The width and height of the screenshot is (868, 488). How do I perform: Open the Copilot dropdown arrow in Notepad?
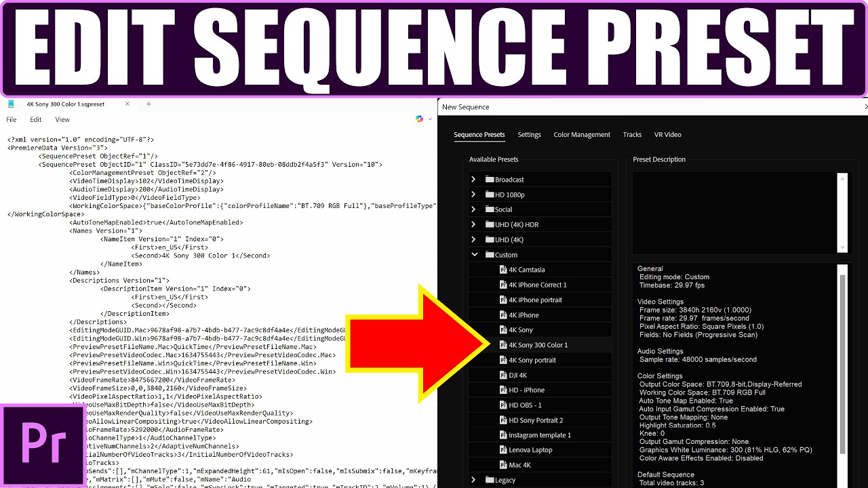pyautogui.click(x=429, y=119)
